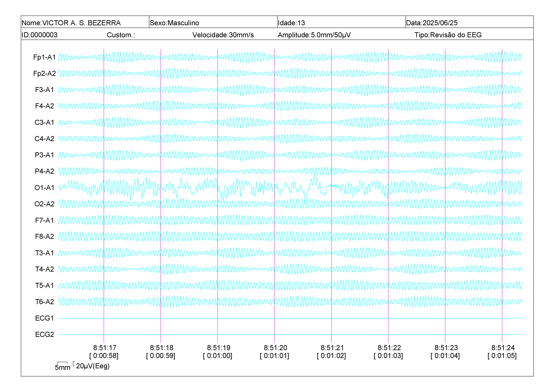
Task: Click the 8:51:21 time label
Action: pyautogui.click(x=332, y=348)
